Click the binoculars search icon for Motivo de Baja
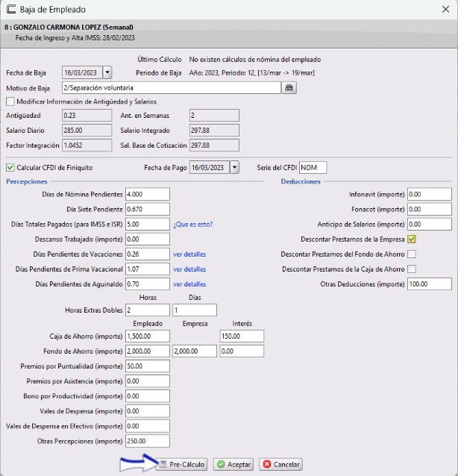Screen dimensions: 458x476 [289, 88]
